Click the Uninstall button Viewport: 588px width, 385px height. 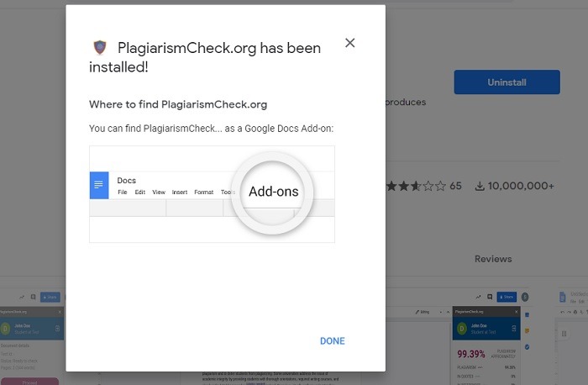(x=507, y=82)
